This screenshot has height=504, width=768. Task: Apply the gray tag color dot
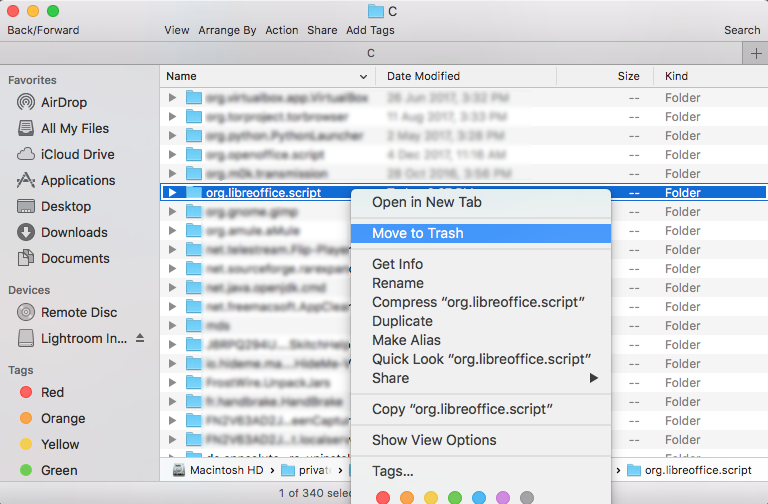[x=527, y=498]
